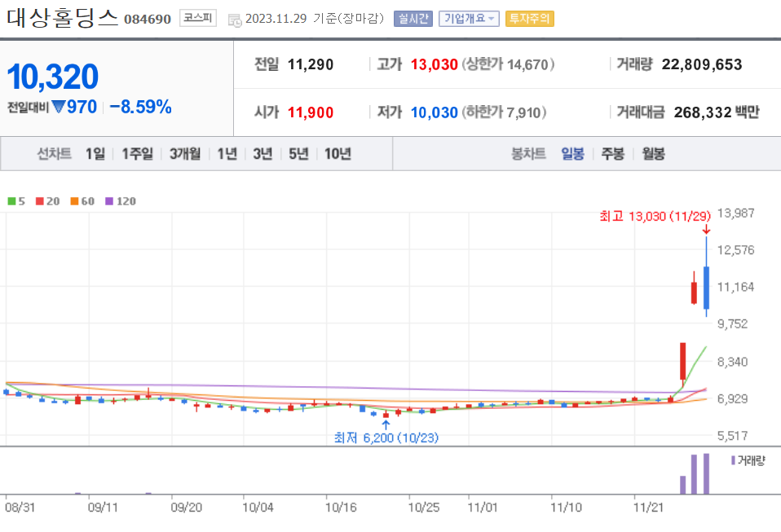Click the open price 11,900

(x=311, y=113)
